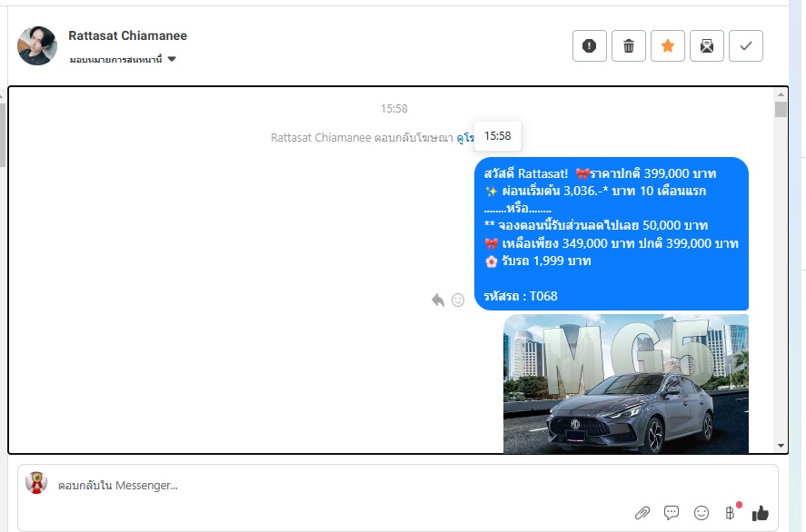806x532 pixels.
Task: React to message with smiley icon
Action: coord(457,300)
